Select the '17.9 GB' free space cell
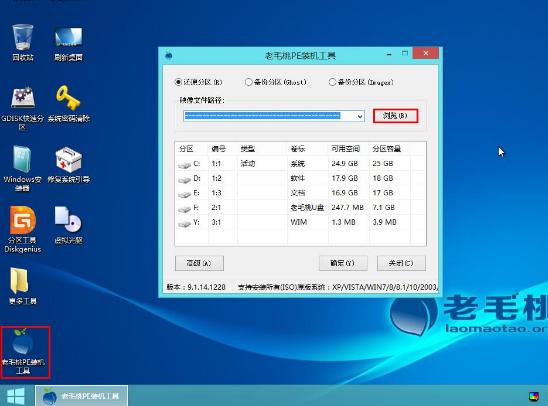The width and height of the screenshot is (548, 406). (x=345, y=178)
